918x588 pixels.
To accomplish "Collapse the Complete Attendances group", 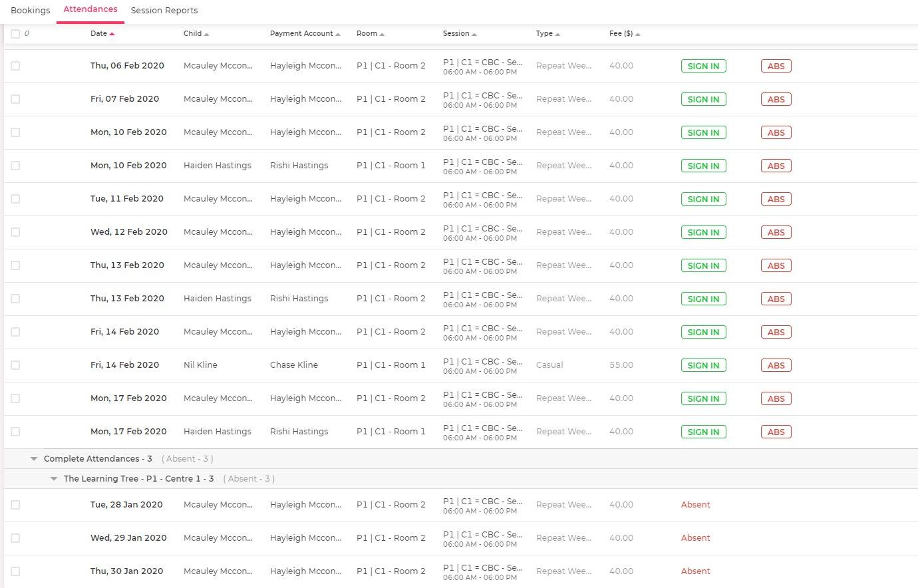I will click(x=34, y=459).
